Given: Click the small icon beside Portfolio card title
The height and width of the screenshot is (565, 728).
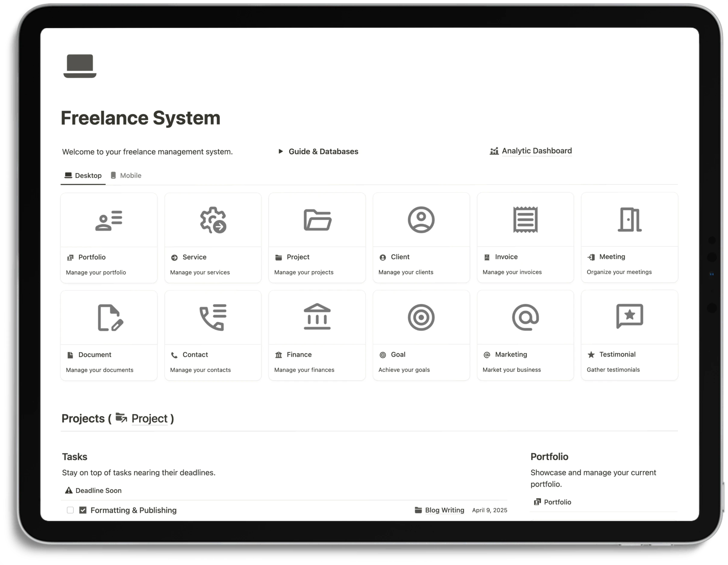Looking at the screenshot, I should 70,258.
